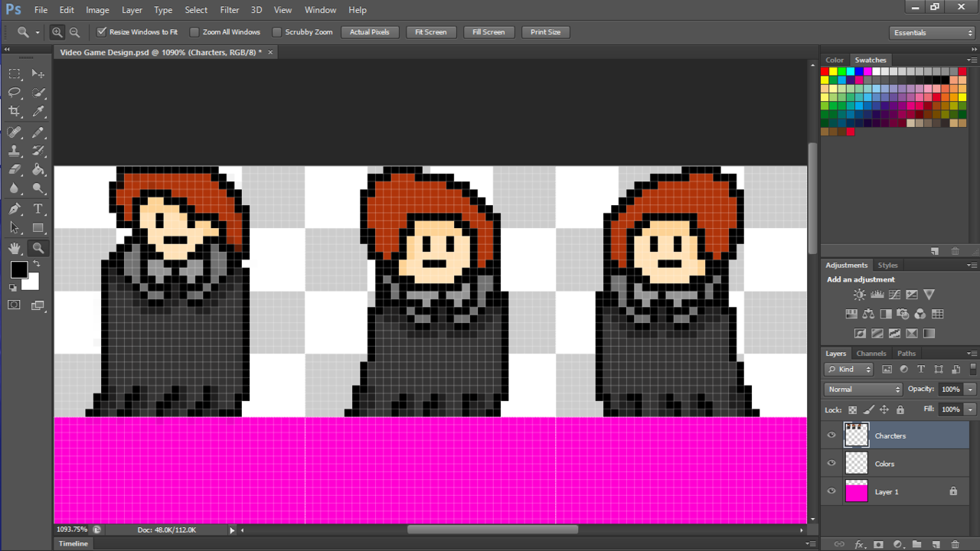Hide Layer 1 visibility eye
The image size is (980, 551).
point(831,491)
